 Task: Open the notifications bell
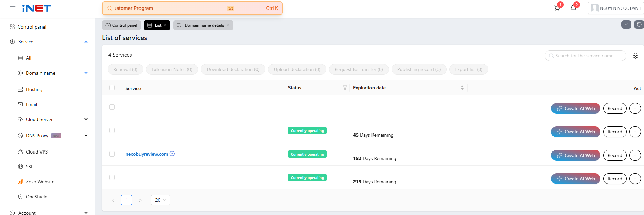573,8
